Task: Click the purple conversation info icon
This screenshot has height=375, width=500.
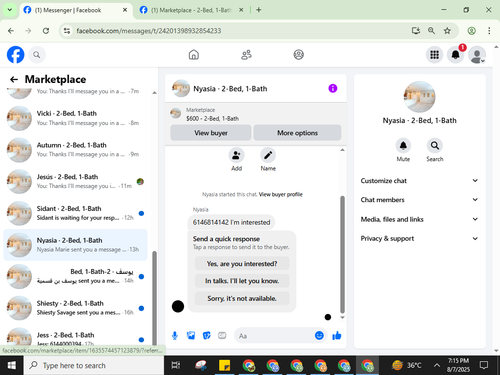Action: coord(333,88)
